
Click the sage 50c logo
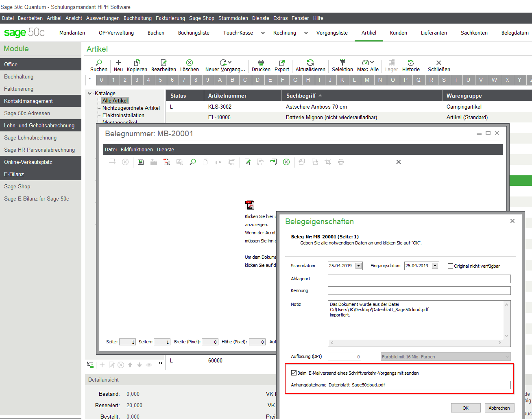point(24,33)
